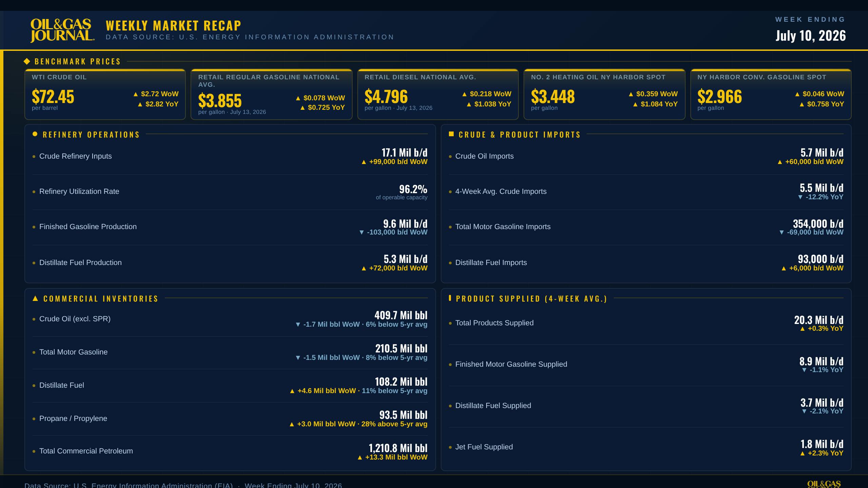Click the Week Ending July 10, 2026 date

coord(811,36)
